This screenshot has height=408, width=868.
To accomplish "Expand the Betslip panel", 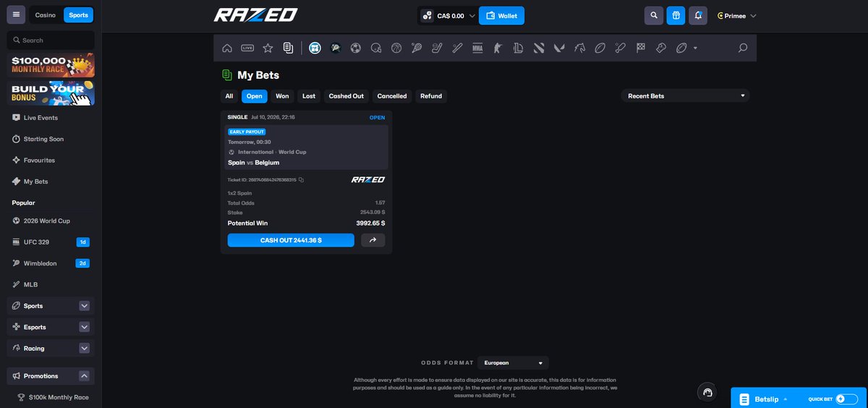I will (x=765, y=399).
